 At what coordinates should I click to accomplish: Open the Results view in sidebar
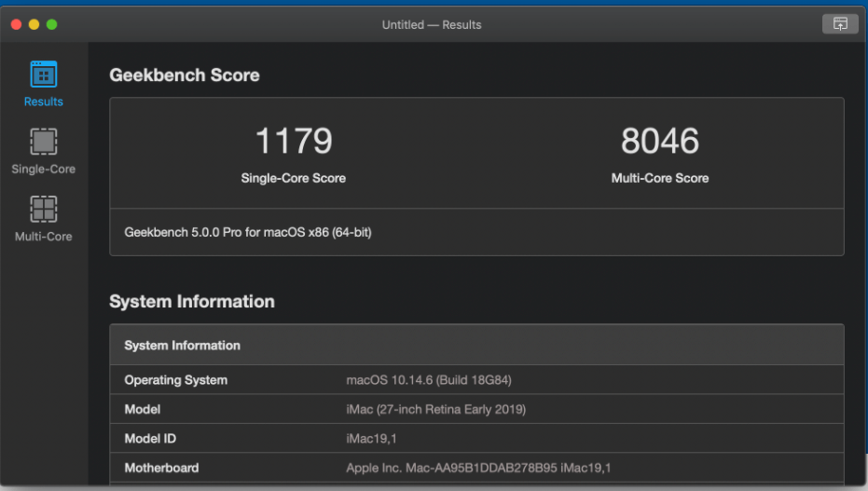[43, 84]
